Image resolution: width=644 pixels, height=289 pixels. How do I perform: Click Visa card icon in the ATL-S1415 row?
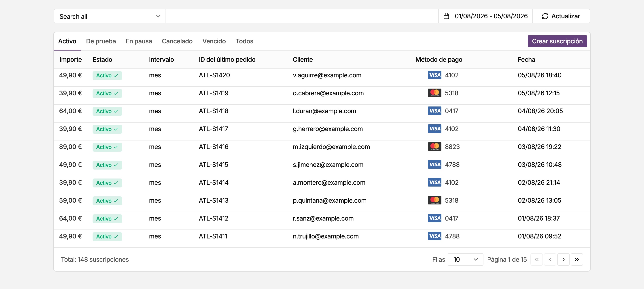[434, 164]
